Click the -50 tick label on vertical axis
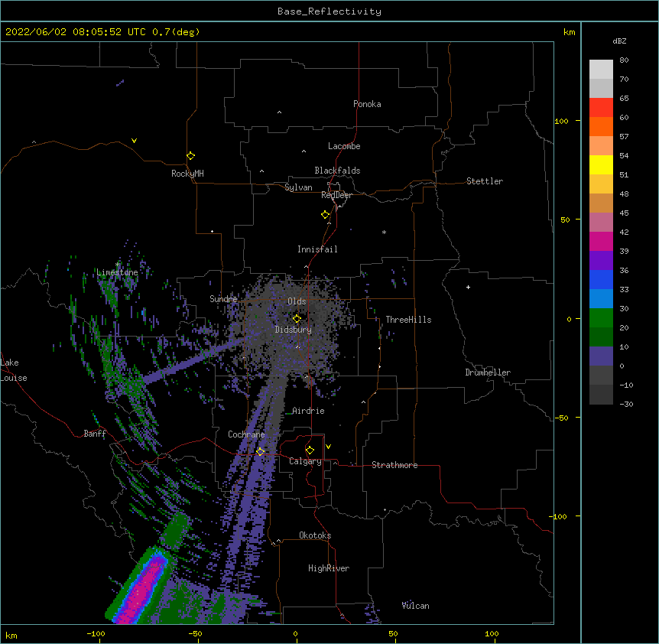Image resolution: width=659 pixels, height=644 pixels. [x=561, y=418]
